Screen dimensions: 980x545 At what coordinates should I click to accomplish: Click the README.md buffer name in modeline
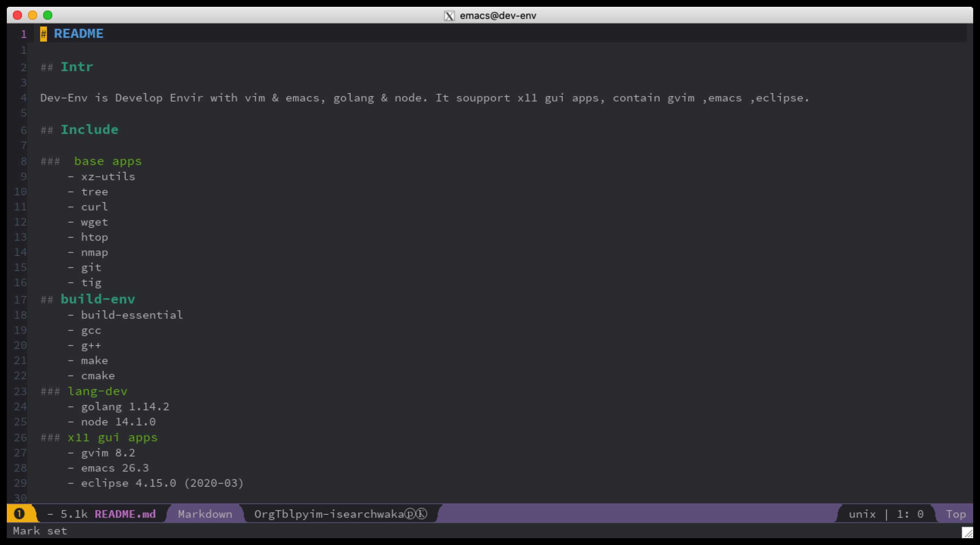pos(125,514)
